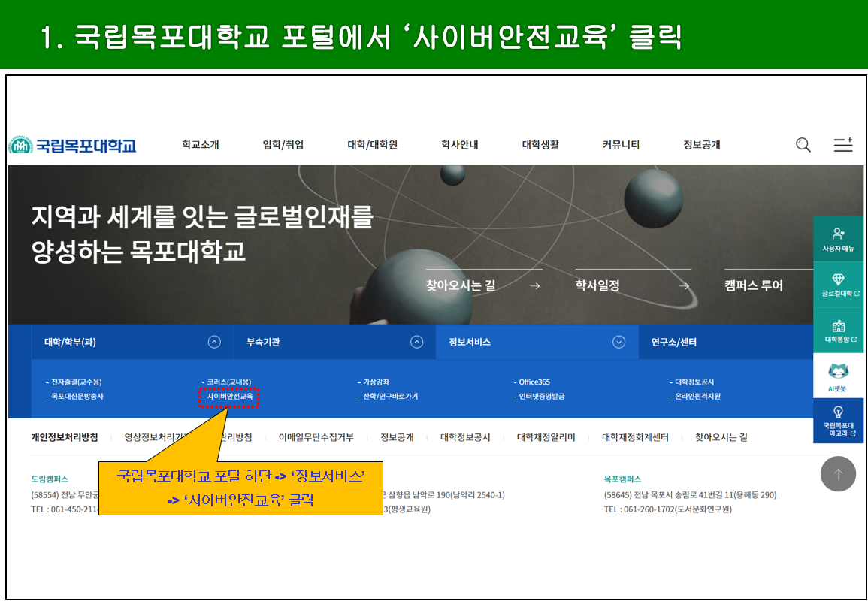Open the 정보공개 footer link
The width and height of the screenshot is (868, 601).
pyautogui.click(x=397, y=437)
